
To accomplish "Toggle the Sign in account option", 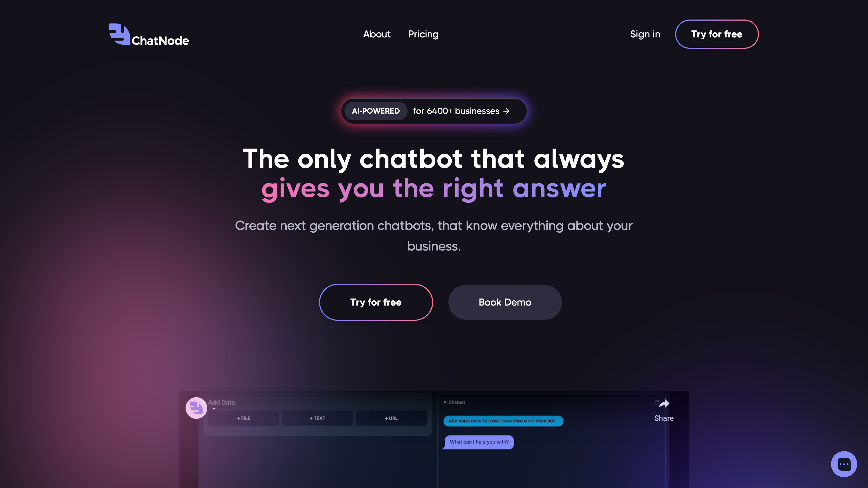I will (645, 34).
